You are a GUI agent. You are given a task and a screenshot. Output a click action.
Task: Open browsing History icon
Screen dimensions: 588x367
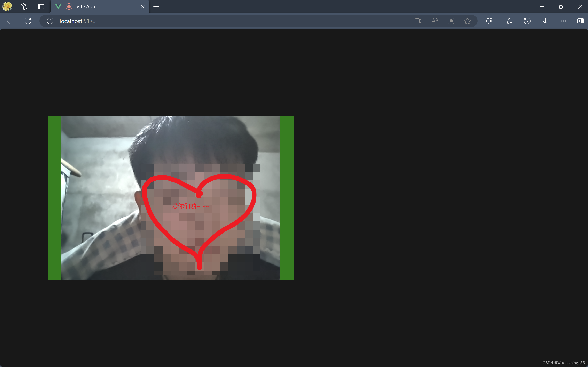click(x=527, y=21)
